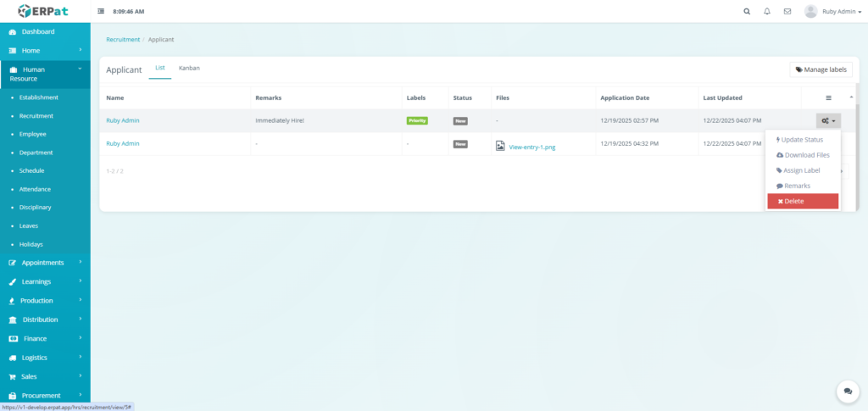The height and width of the screenshot is (411, 868).
Task: Click the View-entry-1.png file icon
Action: 500,146
